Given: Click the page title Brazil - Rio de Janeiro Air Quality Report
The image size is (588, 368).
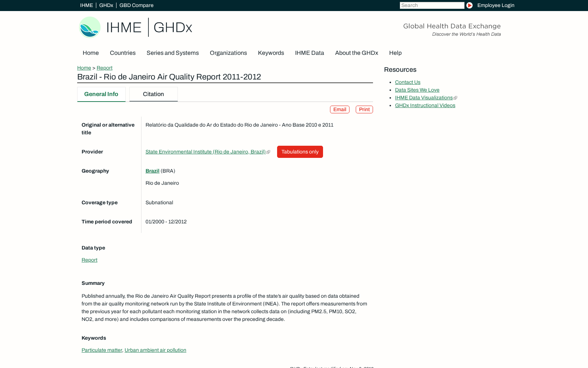Looking at the screenshot, I should [x=169, y=77].
